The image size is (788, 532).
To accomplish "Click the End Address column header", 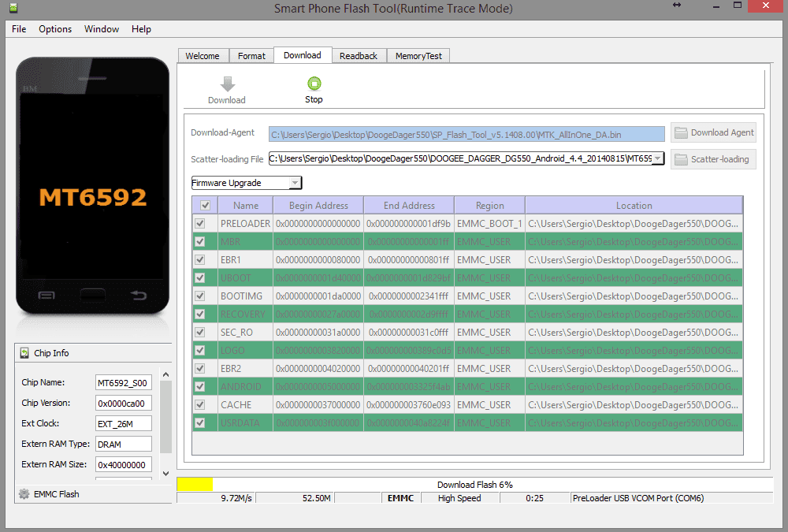I will [x=409, y=205].
